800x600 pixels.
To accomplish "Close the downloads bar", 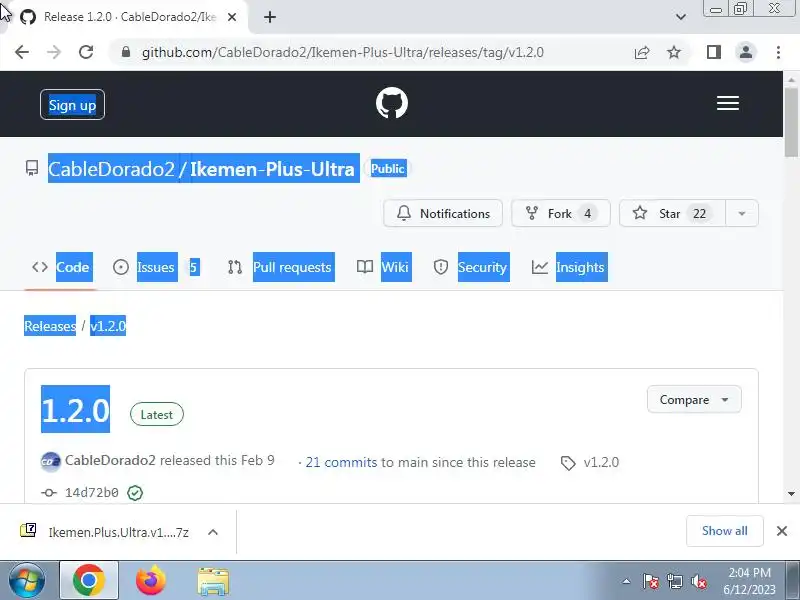I will (782, 531).
